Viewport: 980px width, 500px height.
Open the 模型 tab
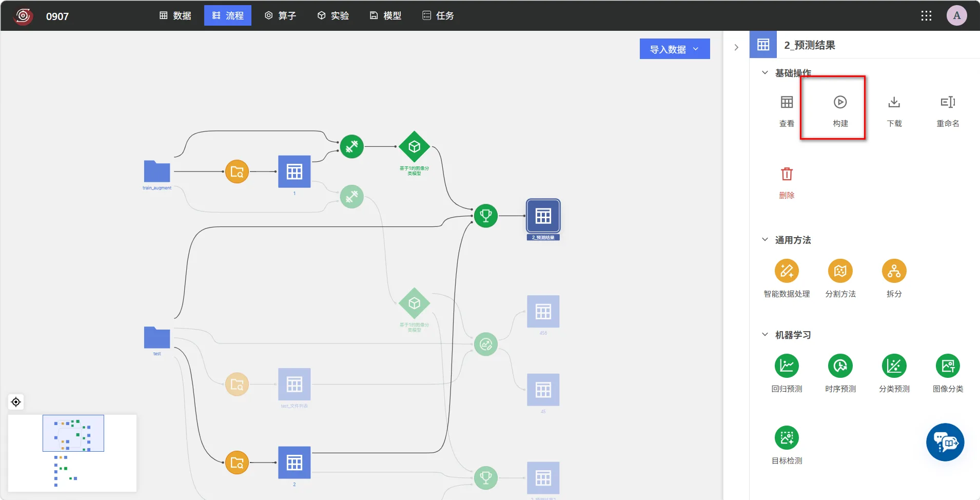coord(385,15)
